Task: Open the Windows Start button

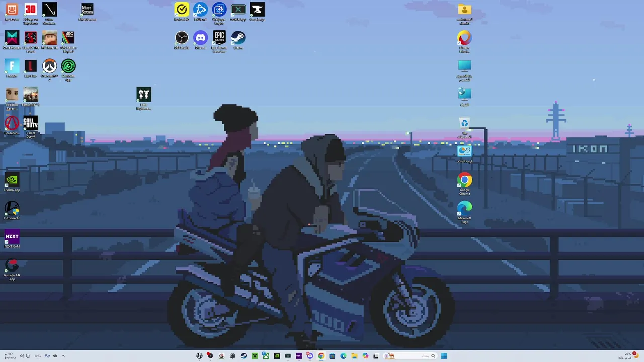Action: point(444,356)
